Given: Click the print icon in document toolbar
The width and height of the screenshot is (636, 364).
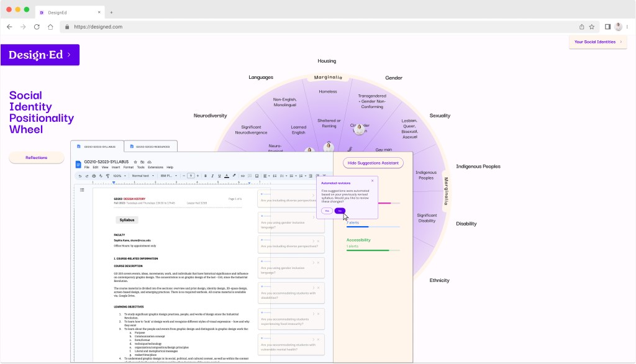Looking at the screenshot, I should 94,176.
